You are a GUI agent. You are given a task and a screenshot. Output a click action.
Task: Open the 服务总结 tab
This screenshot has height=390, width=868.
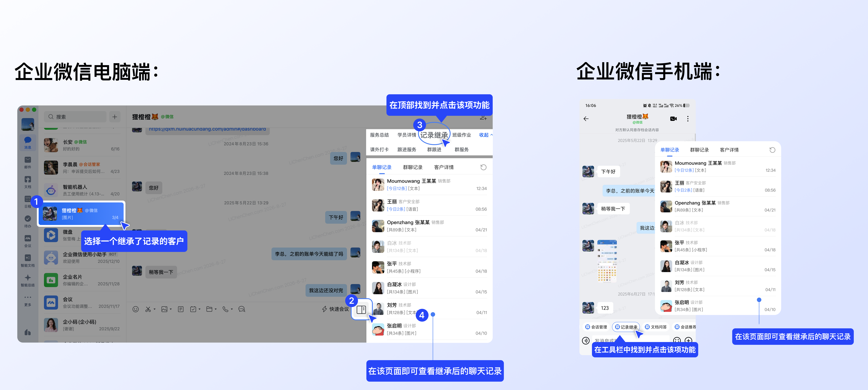pos(379,135)
